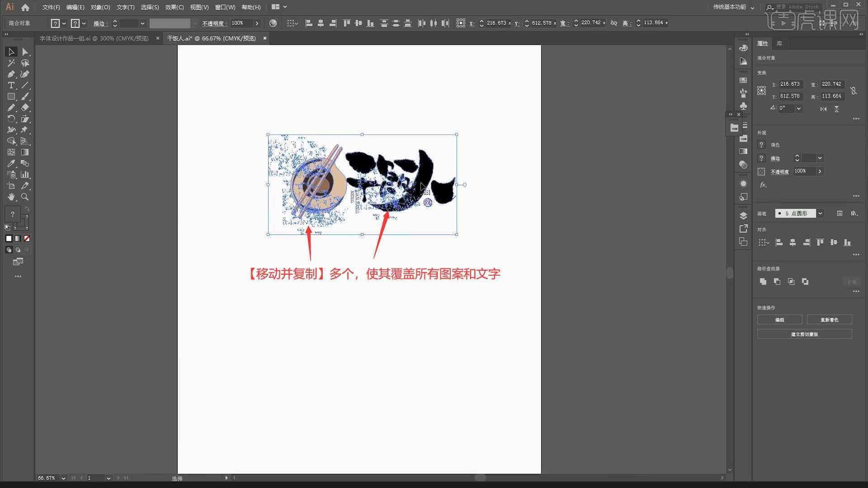
Task: Click the 编组 group button
Action: [x=780, y=319]
